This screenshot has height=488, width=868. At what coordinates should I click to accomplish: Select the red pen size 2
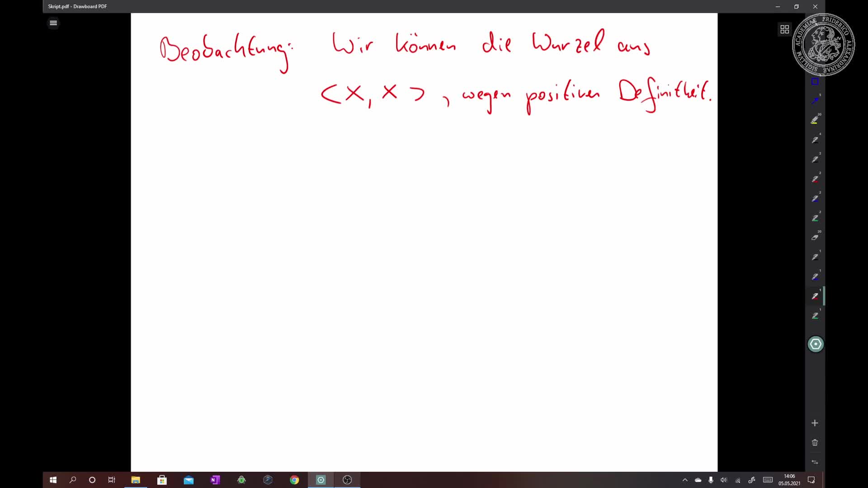tap(815, 179)
